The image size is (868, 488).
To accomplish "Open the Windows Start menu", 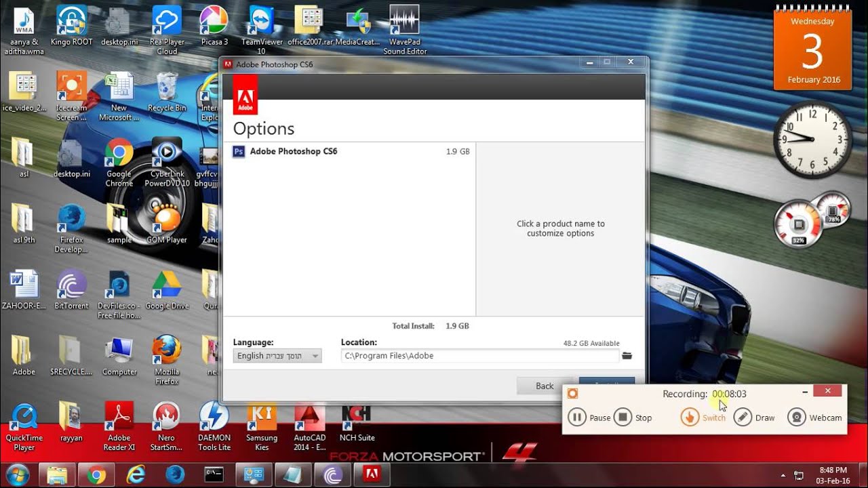I will [x=16, y=474].
